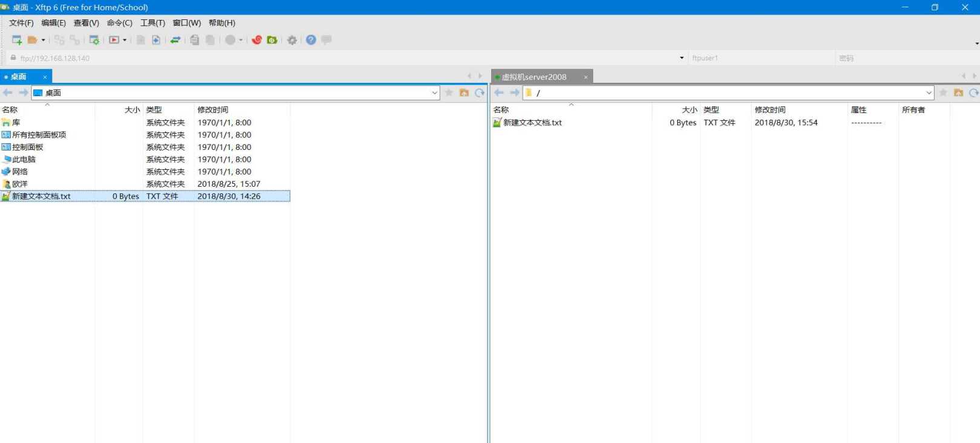Go to parent folder in remote pane
This screenshot has height=443, width=980.
[x=959, y=92]
